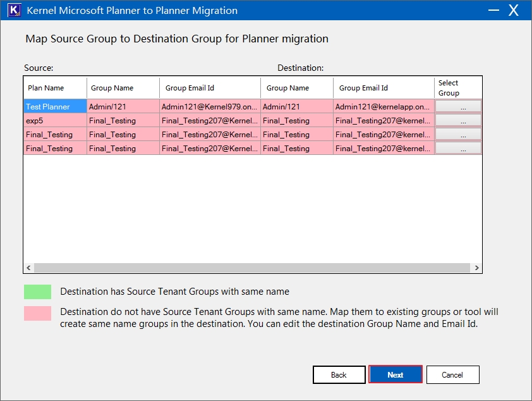532x401 pixels.
Task: Select the Test Planner plan cell
Action: click(x=55, y=107)
